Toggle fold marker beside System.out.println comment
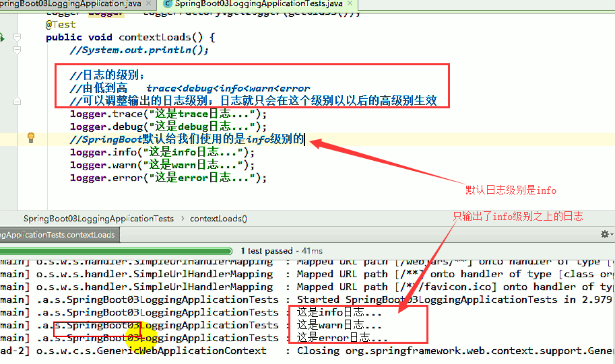Screen dimensions: 615x364 point(17,50)
